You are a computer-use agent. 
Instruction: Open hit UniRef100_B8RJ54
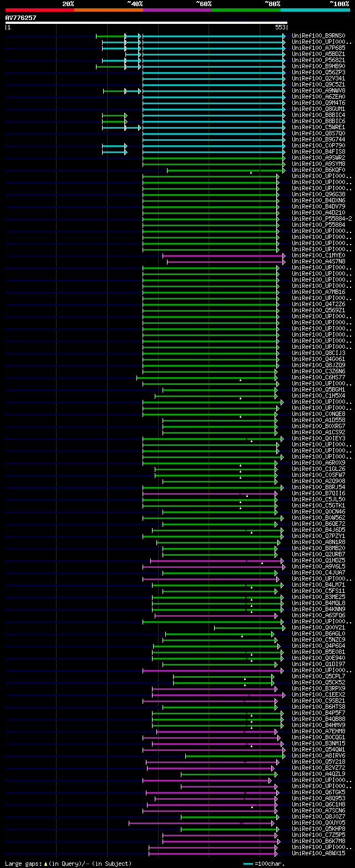click(318, 488)
